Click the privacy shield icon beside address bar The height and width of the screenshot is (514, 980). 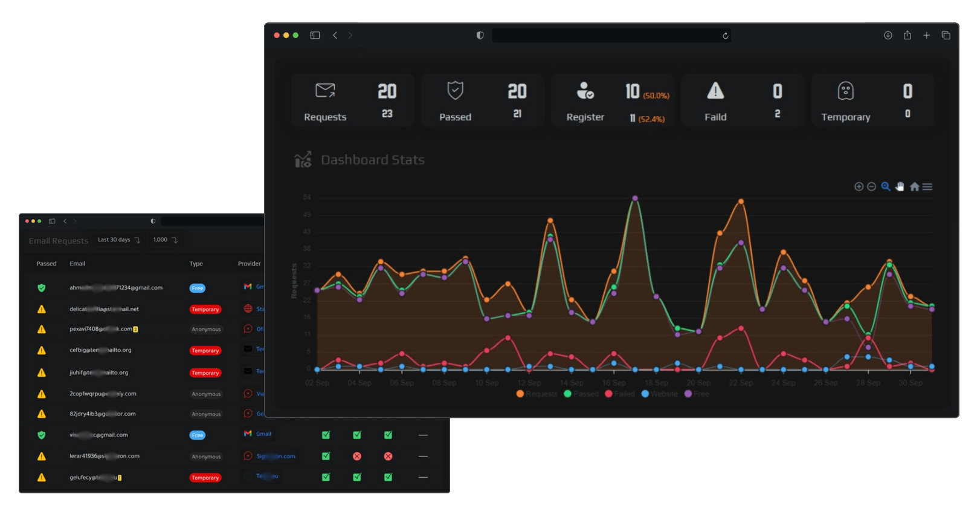(480, 35)
